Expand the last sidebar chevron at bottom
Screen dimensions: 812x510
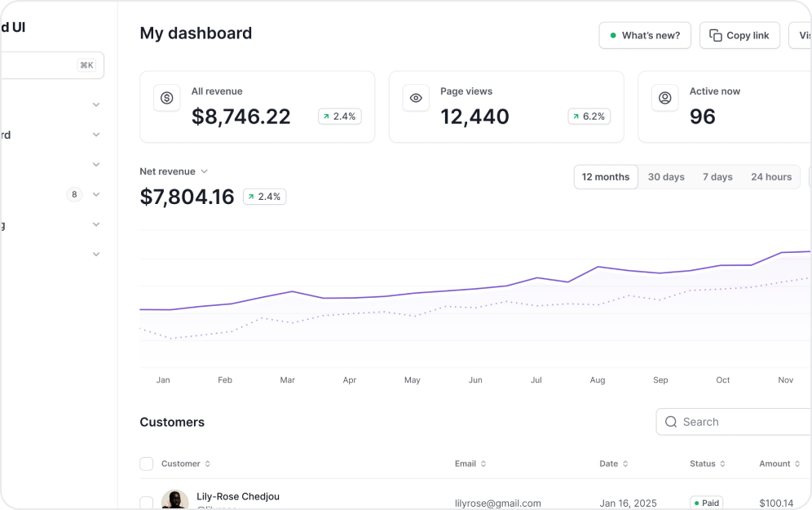[x=96, y=255]
